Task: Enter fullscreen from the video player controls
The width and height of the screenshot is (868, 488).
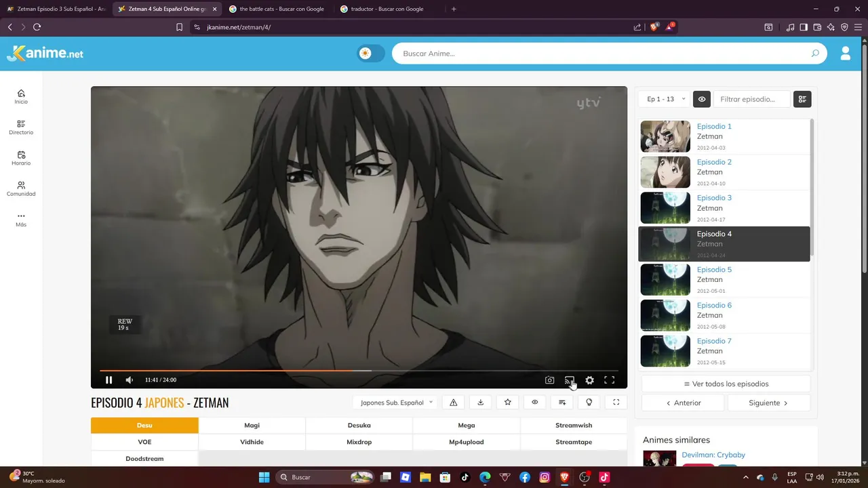Action: (609, 380)
